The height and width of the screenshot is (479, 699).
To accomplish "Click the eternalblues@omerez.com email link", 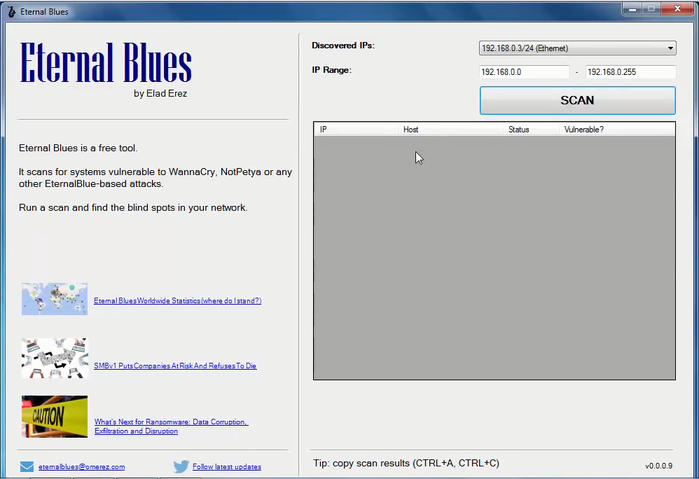I will pyautogui.click(x=82, y=467).
